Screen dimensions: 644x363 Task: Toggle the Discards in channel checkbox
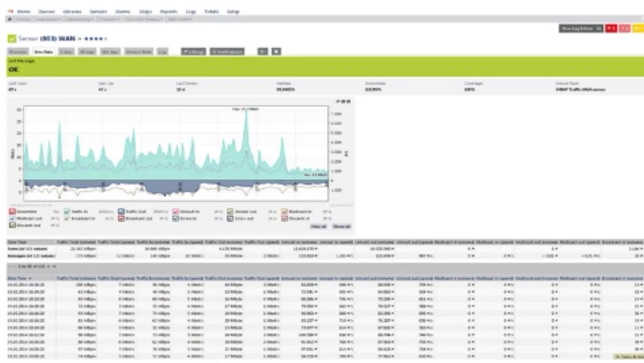pos(284,219)
